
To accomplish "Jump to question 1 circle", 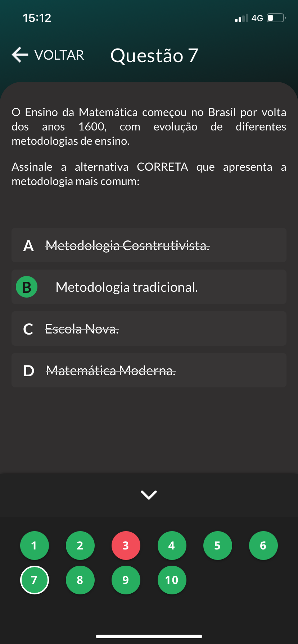I will coord(34,546).
